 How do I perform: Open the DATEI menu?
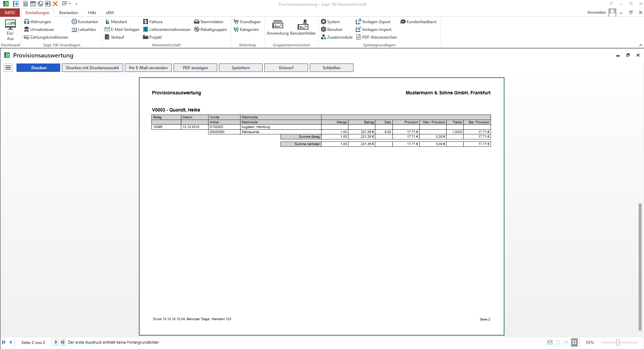(x=10, y=13)
